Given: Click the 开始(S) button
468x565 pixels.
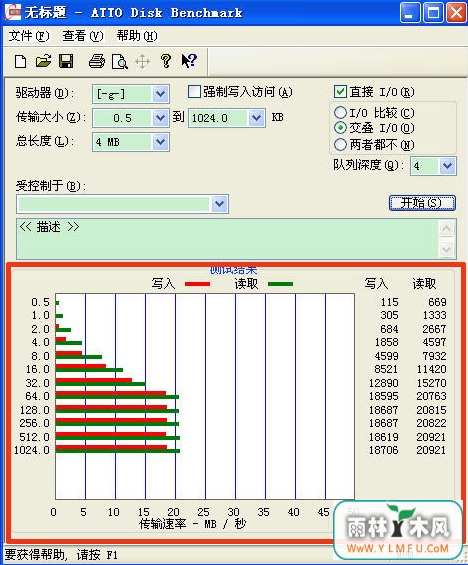Looking at the screenshot, I should coord(422,203).
